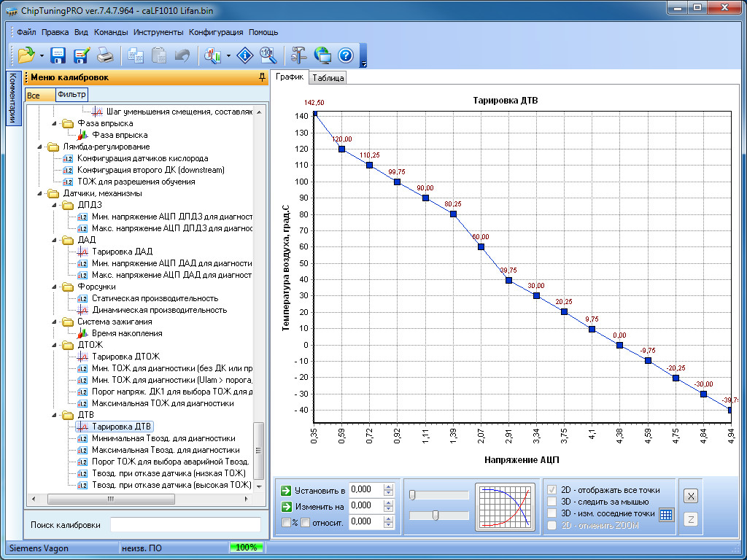Click the curves graph thumbnail button
The width and height of the screenshot is (747, 560).
505,506
